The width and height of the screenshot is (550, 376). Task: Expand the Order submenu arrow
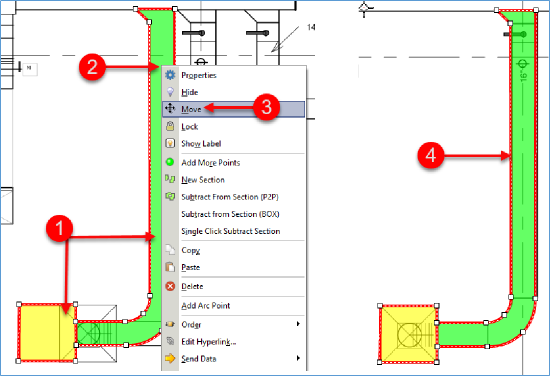coord(298,324)
